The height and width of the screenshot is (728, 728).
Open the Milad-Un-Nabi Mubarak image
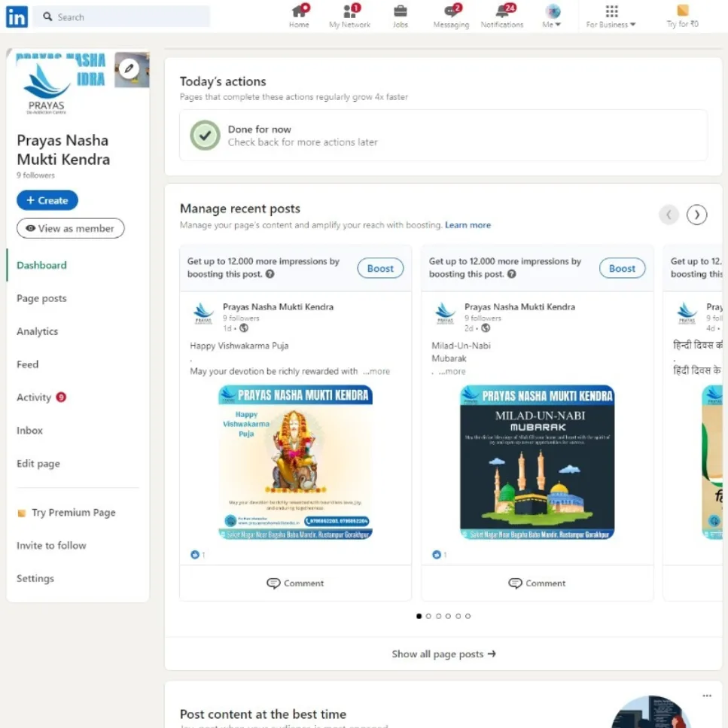click(x=538, y=462)
